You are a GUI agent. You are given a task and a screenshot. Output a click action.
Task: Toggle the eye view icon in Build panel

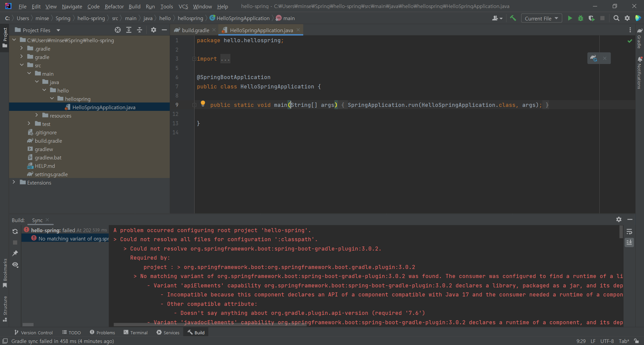(x=15, y=265)
